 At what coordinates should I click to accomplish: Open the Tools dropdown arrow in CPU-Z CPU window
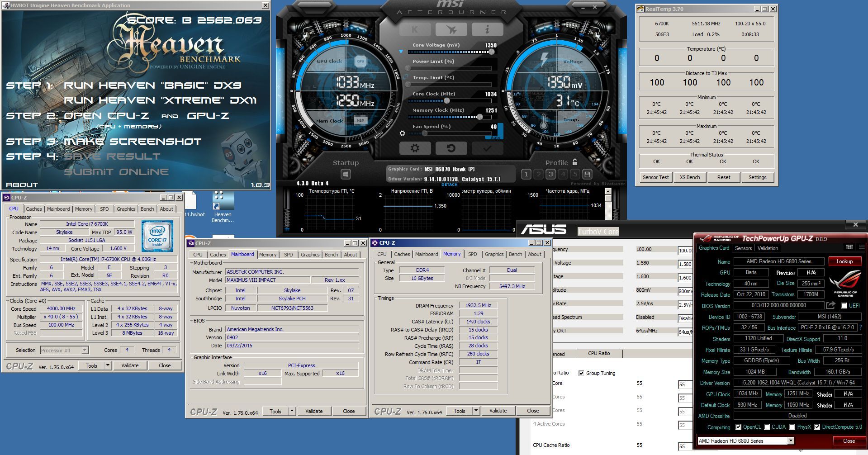pos(108,365)
